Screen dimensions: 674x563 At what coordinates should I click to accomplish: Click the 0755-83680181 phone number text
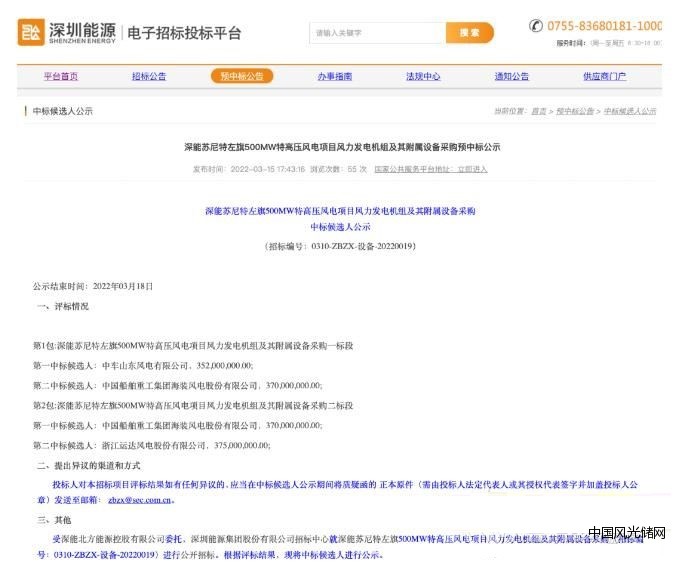click(604, 26)
